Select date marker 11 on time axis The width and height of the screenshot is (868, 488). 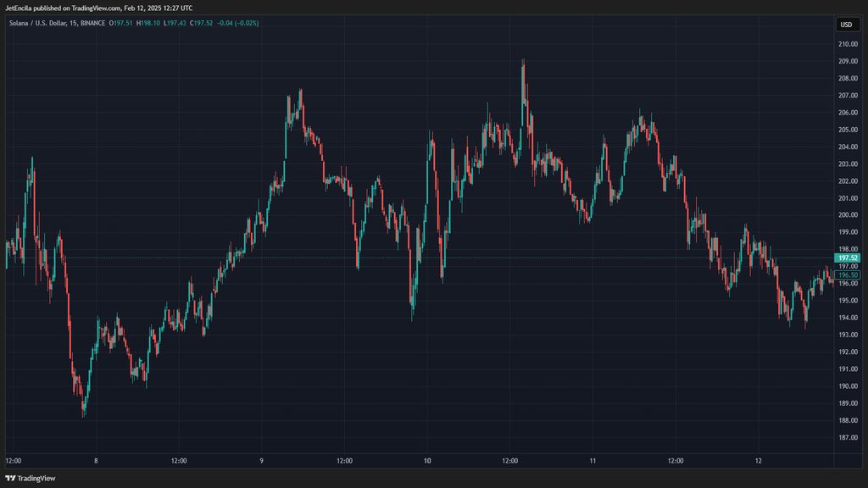pyautogui.click(x=593, y=461)
